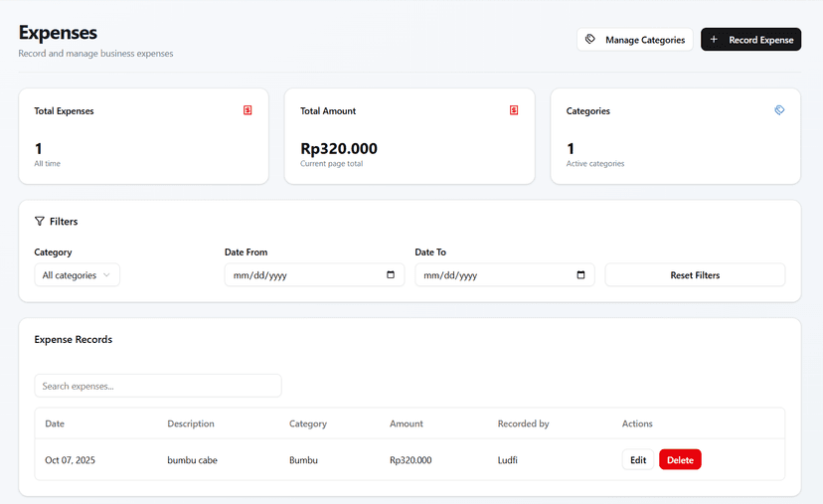Click the Actions column header
The image size is (823, 504).
[637, 423]
